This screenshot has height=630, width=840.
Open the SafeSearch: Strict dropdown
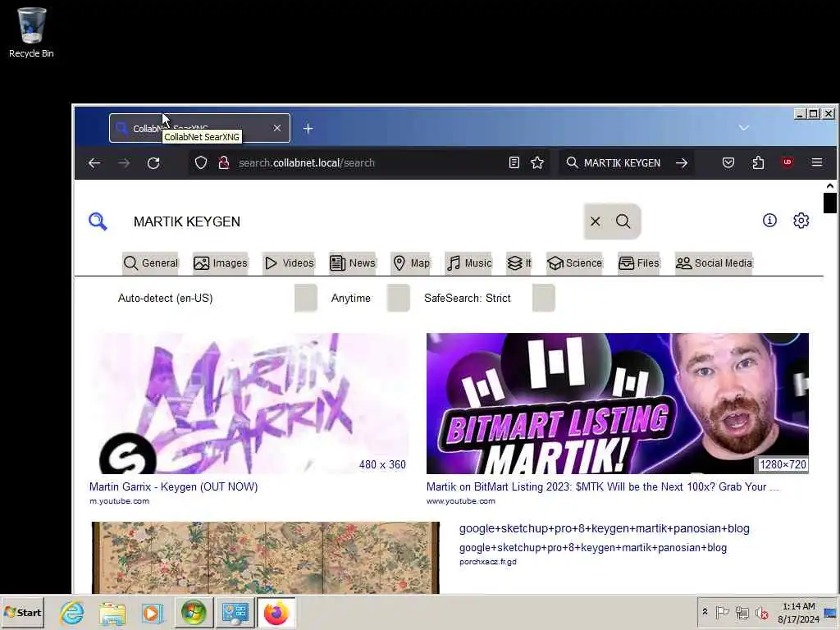489,299
